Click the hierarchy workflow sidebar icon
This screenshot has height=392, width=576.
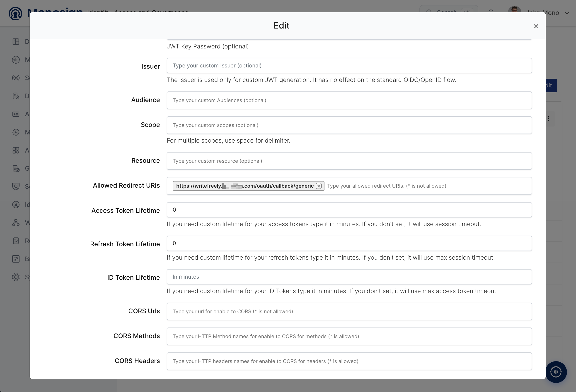coord(16,223)
